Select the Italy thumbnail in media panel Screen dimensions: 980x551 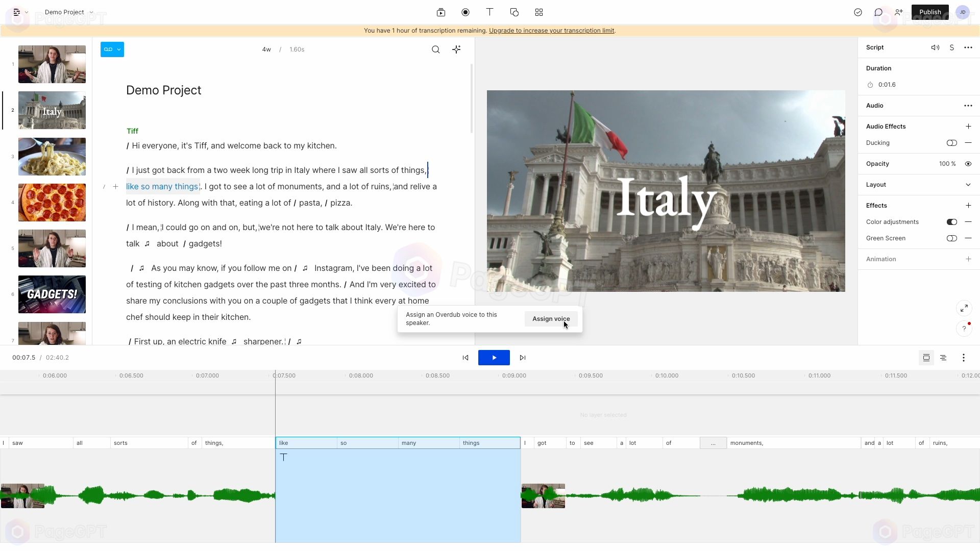pos(52,110)
